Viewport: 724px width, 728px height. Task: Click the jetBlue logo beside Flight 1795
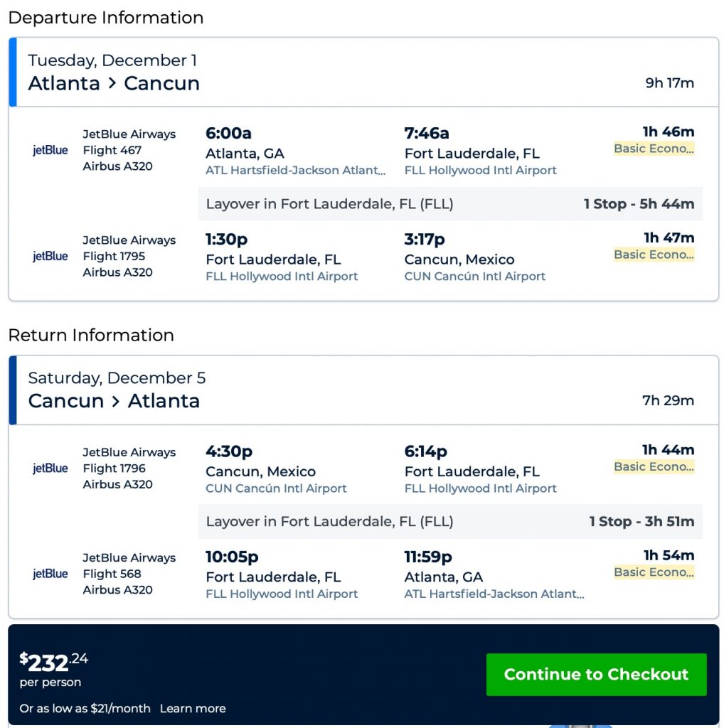pos(50,256)
